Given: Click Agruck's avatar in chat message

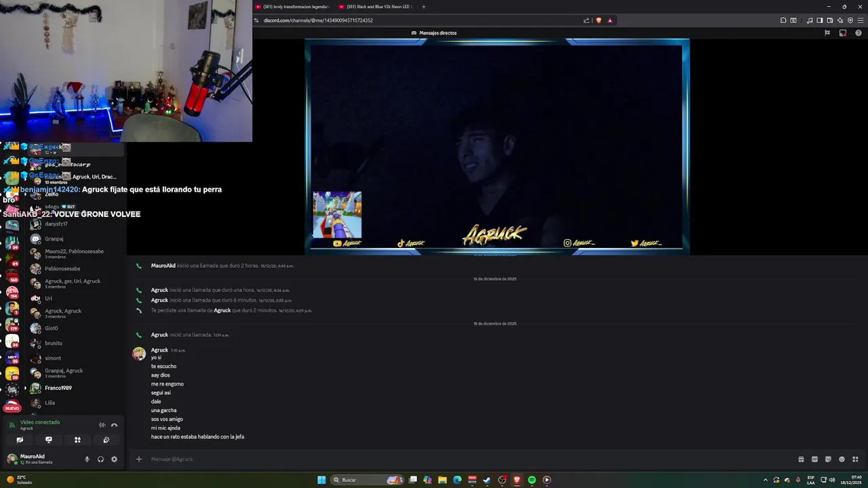Looking at the screenshot, I should coord(139,353).
